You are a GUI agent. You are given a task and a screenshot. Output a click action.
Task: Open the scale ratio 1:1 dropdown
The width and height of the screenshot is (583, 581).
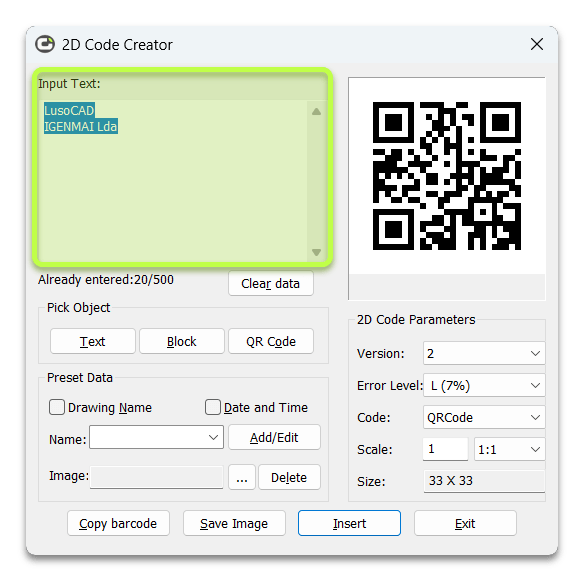(x=509, y=449)
